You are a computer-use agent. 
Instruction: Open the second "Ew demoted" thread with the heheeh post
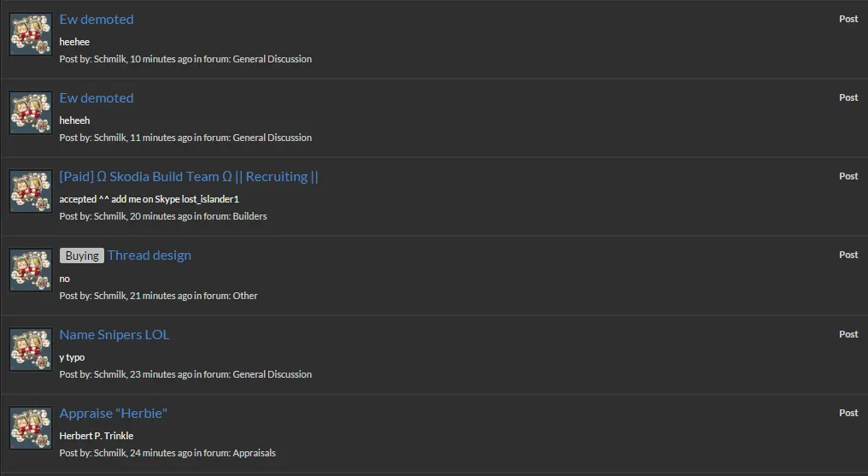click(97, 98)
